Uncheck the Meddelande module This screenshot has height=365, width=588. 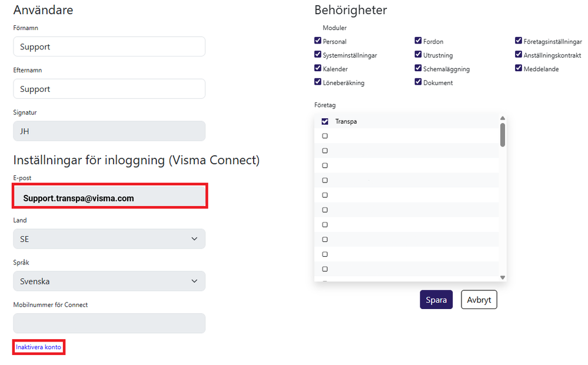518,68
